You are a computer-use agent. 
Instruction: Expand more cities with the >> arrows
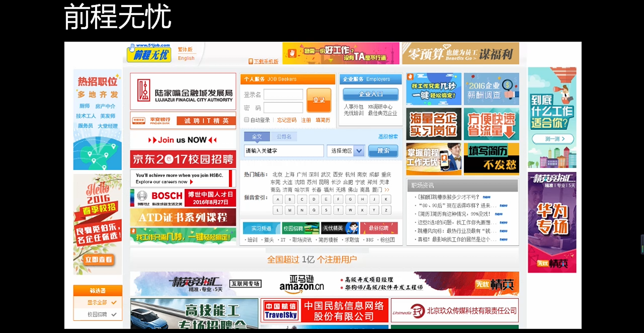[387, 190]
